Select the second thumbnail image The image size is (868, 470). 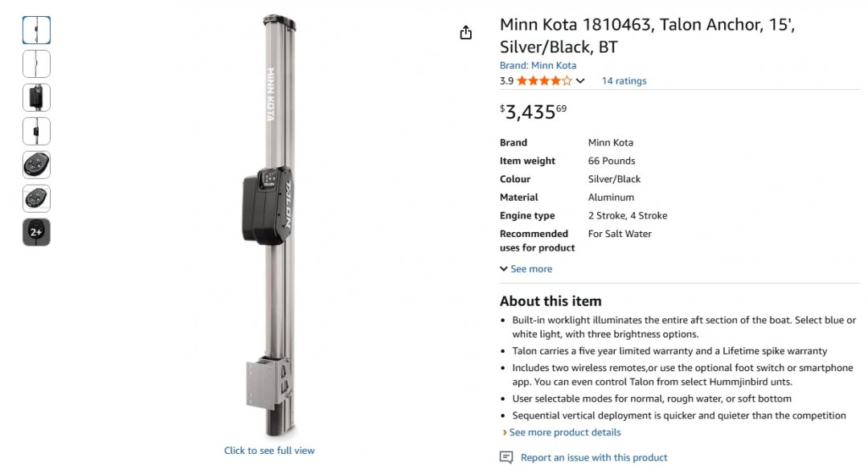point(36,64)
